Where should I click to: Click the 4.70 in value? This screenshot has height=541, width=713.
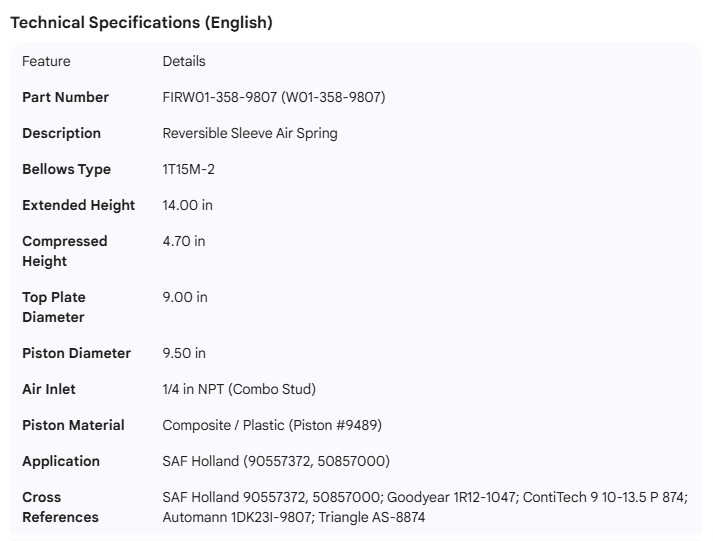[184, 241]
